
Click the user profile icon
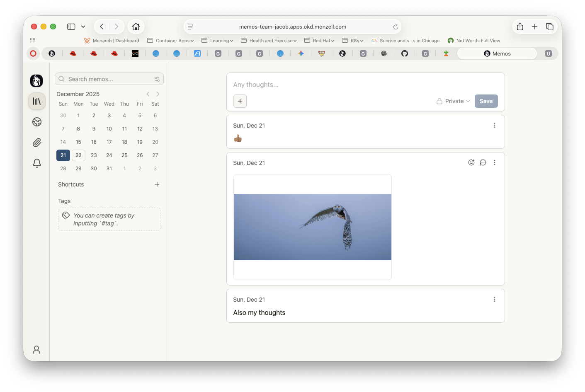(x=36, y=350)
